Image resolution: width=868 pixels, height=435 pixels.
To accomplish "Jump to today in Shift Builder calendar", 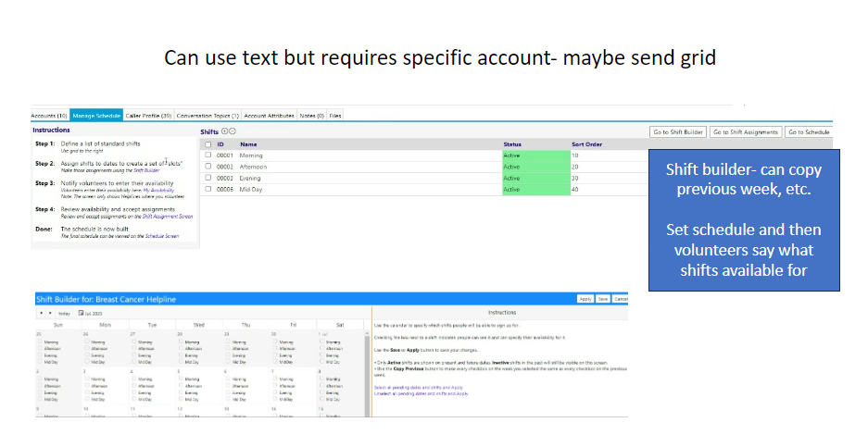I will coord(64,314).
